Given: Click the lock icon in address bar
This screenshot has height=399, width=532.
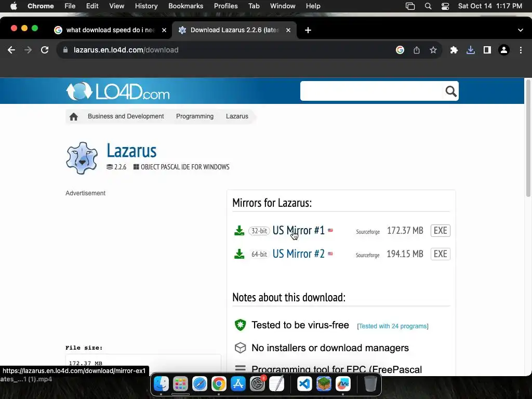Looking at the screenshot, I should click(x=65, y=50).
